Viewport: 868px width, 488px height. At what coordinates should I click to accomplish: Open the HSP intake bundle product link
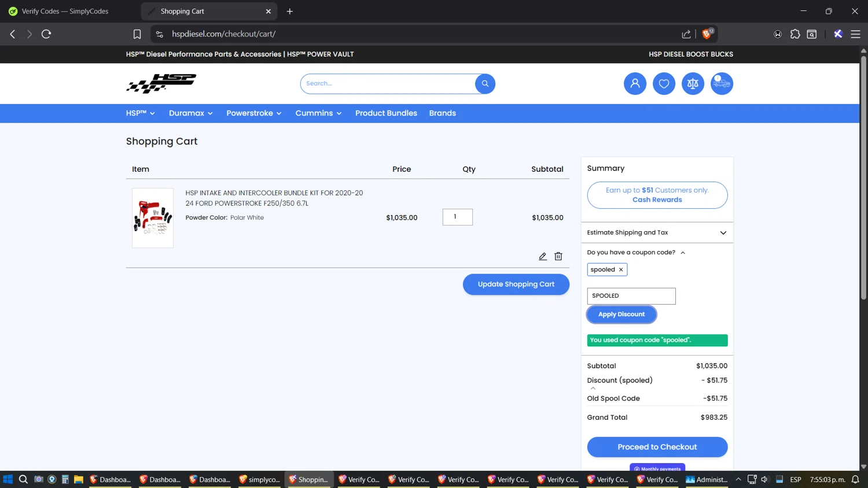(274, 198)
